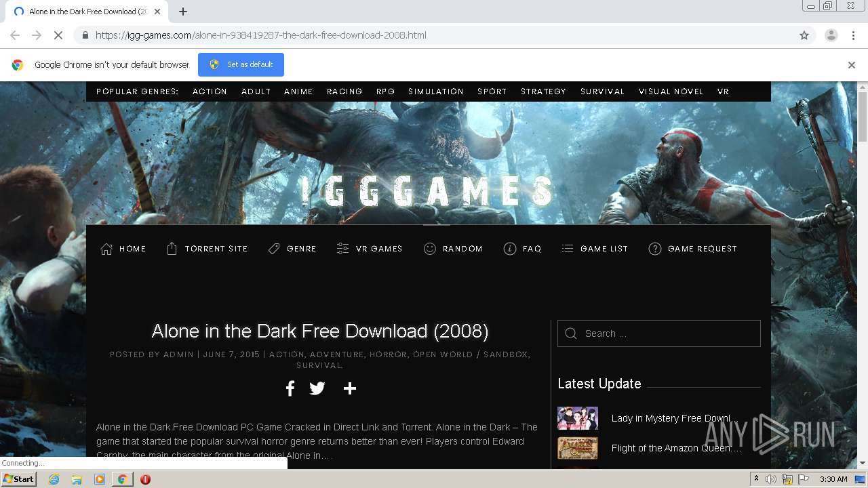Image resolution: width=868 pixels, height=488 pixels.
Task: Click the Chrome taskbar icon
Action: coord(122,479)
